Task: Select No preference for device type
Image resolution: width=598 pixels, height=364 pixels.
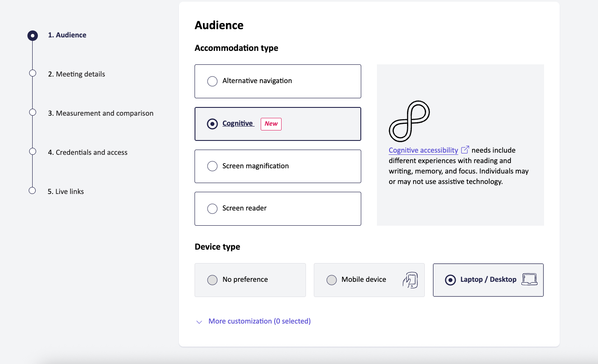Action: click(212, 280)
